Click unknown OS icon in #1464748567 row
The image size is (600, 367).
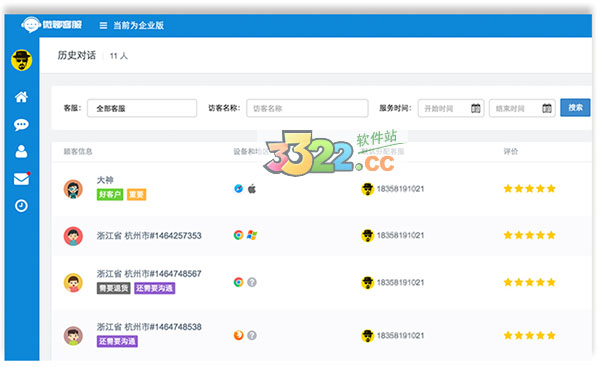coord(252,282)
